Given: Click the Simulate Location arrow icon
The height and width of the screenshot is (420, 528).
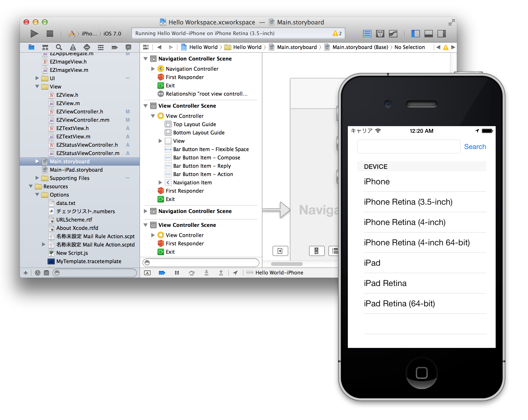Looking at the screenshot, I should [235, 273].
